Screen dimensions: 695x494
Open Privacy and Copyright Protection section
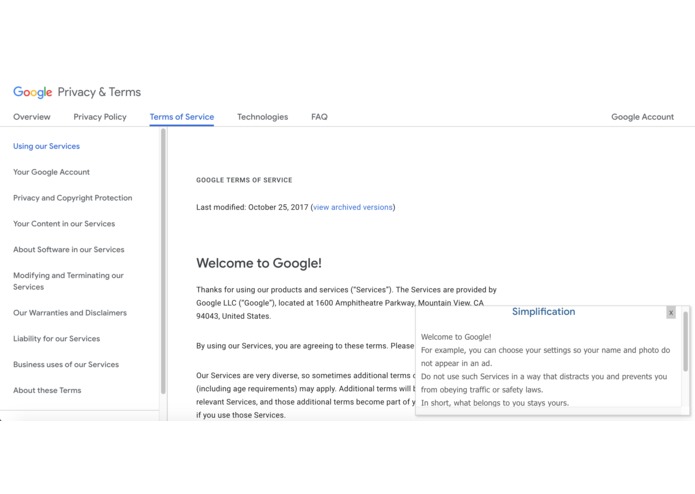[x=73, y=198]
